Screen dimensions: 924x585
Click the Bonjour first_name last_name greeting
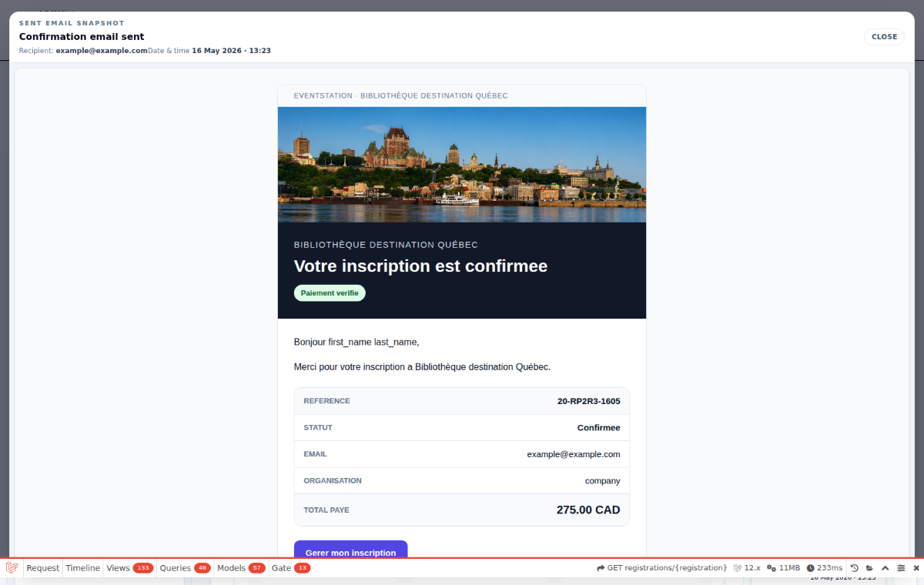pos(357,342)
